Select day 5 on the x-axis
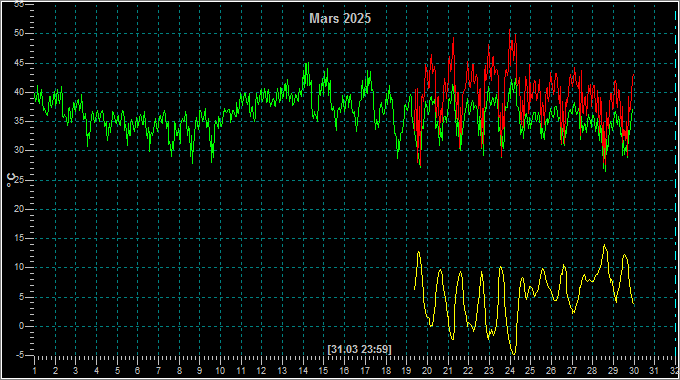The width and height of the screenshot is (680, 380). (117, 371)
